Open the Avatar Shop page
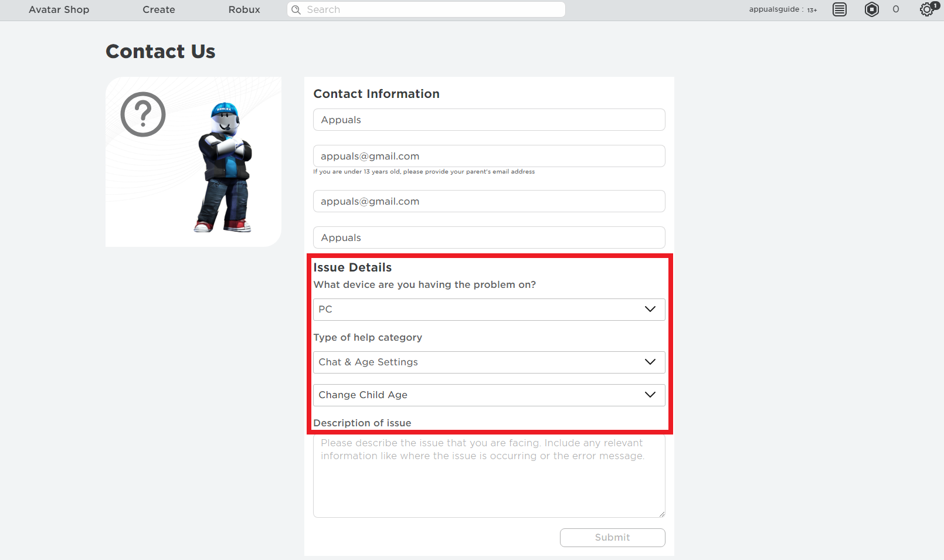 tap(59, 9)
